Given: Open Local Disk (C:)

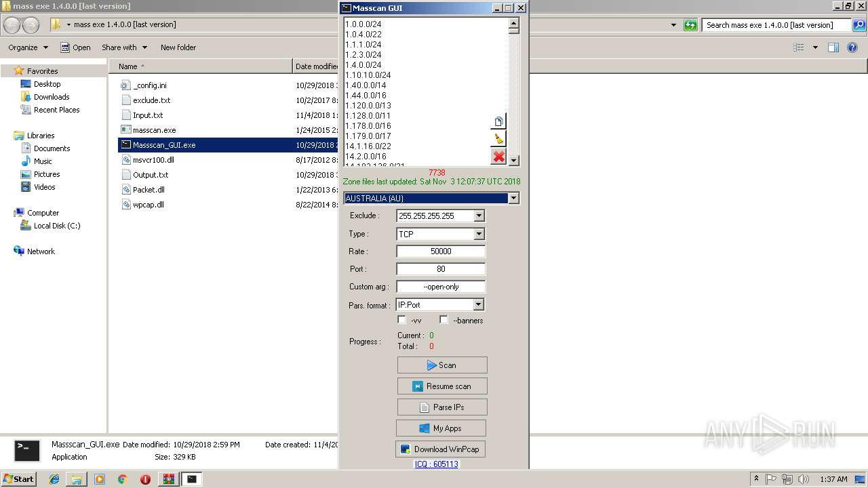Looking at the screenshot, I should (x=50, y=226).
